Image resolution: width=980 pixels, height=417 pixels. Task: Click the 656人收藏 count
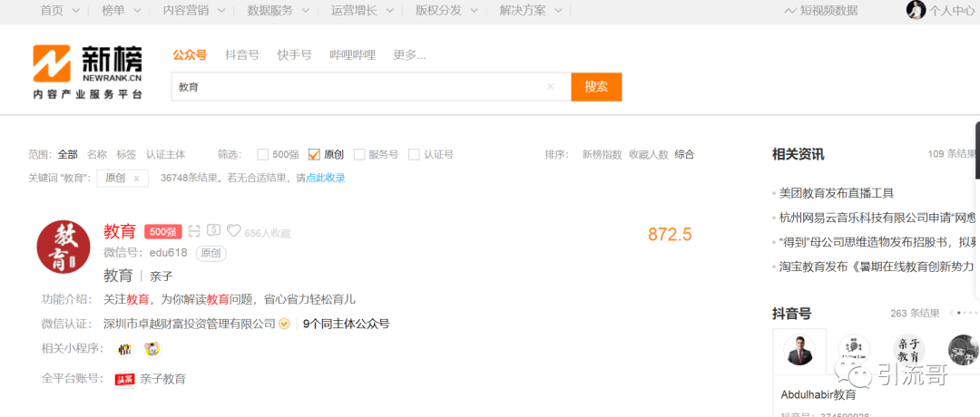[x=268, y=234]
